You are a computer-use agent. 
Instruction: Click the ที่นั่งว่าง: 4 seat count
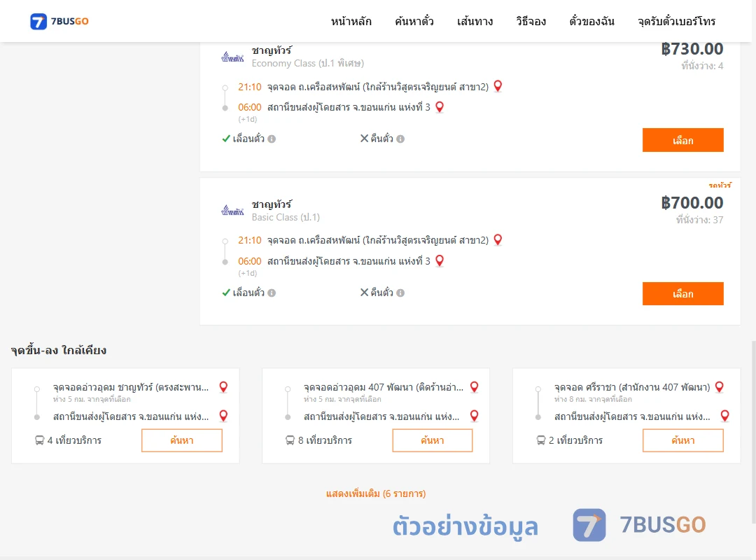(702, 66)
